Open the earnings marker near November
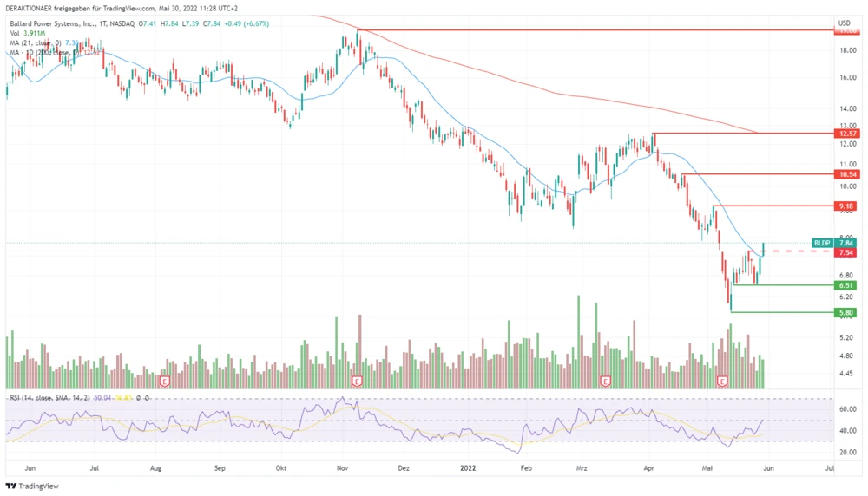The height and width of the screenshot is (496, 868). point(356,381)
